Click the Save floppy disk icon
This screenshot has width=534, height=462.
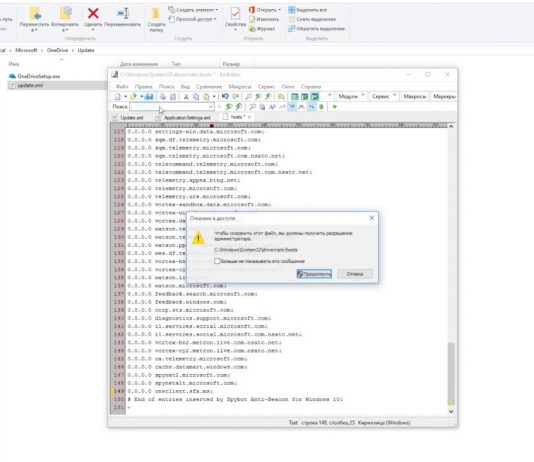click(149, 97)
